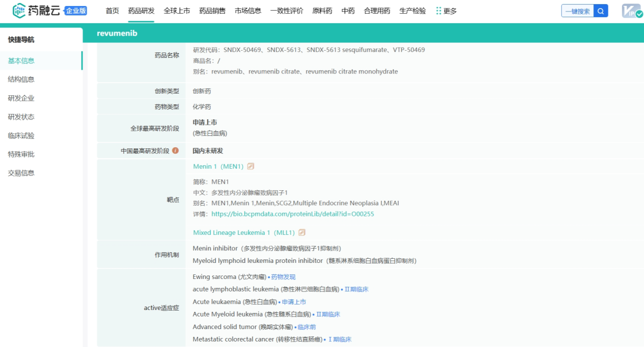Open 原料药 in the navigation bar
644x347 pixels.
click(x=322, y=11)
